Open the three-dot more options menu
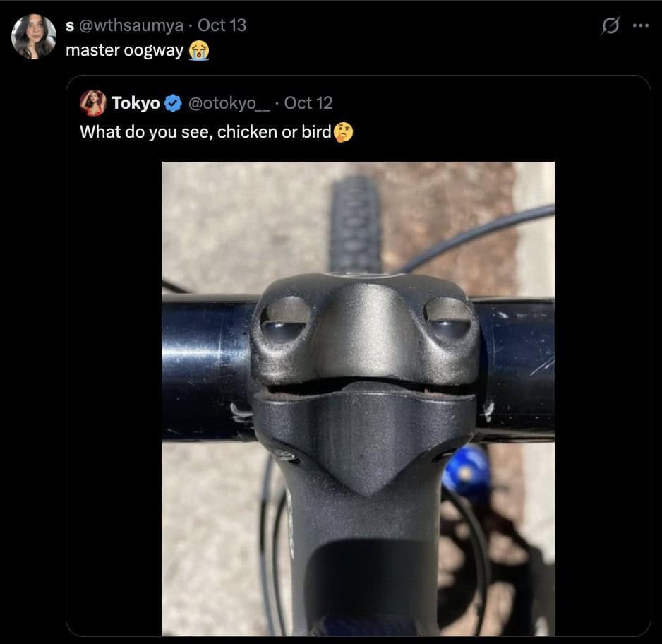The height and width of the screenshot is (644, 662). coord(640,26)
